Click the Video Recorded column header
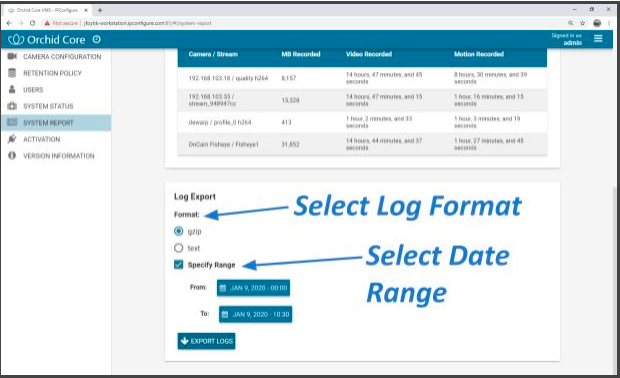 click(x=369, y=54)
